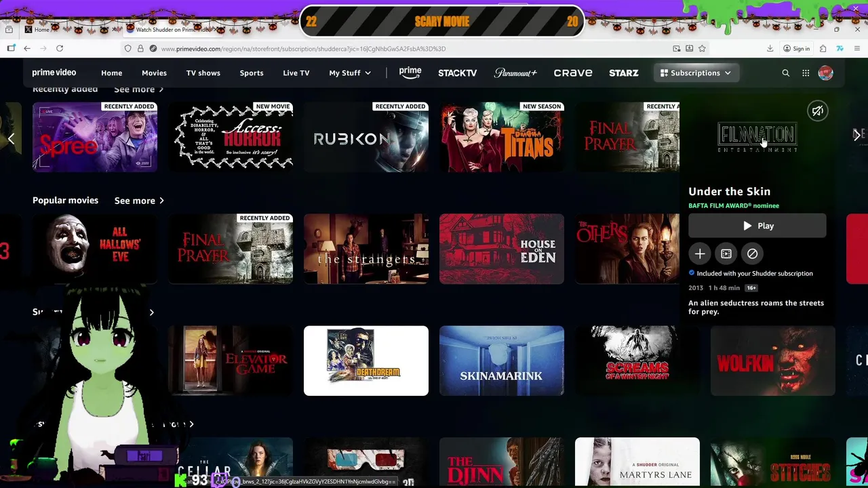Open the user profile avatar
This screenshot has height=488, width=868.
coord(825,73)
